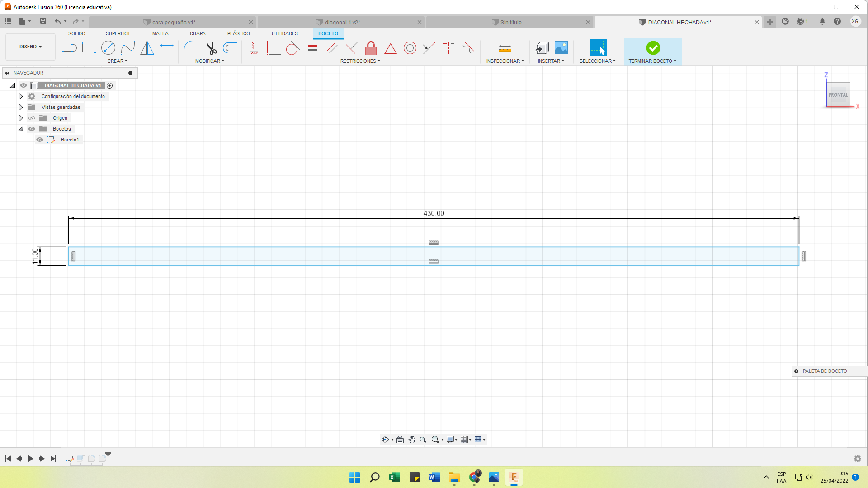Expand the Vistas guardadas folder
868x488 pixels.
pos(20,107)
